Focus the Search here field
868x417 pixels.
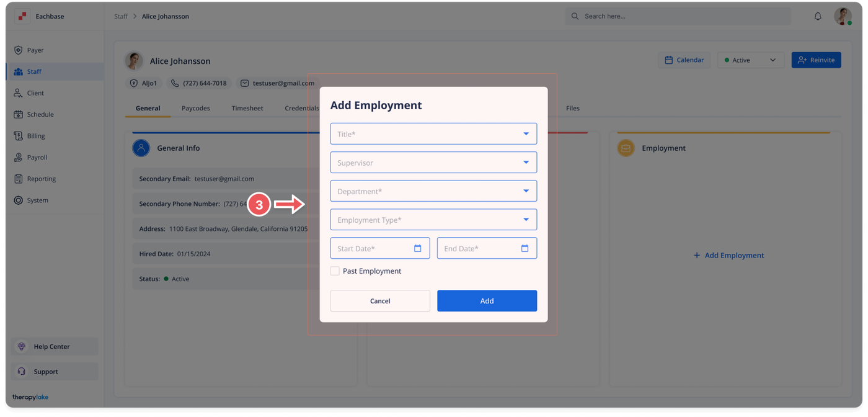click(x=678, y=16)
